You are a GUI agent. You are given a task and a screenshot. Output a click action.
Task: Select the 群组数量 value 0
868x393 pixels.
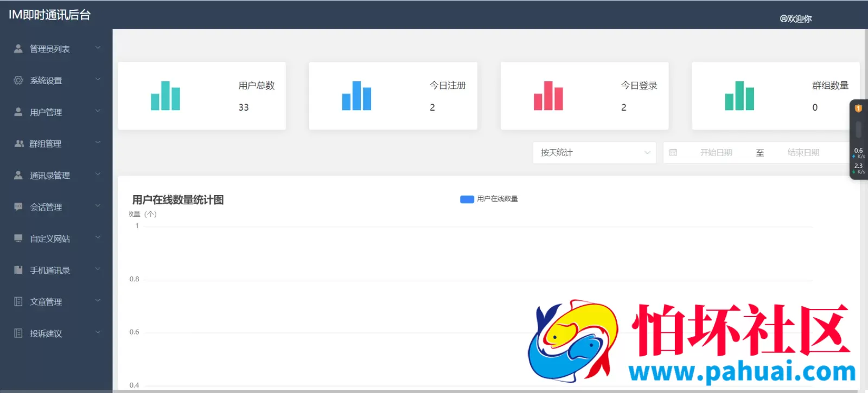pyautogui.click(x=815, y=107)
